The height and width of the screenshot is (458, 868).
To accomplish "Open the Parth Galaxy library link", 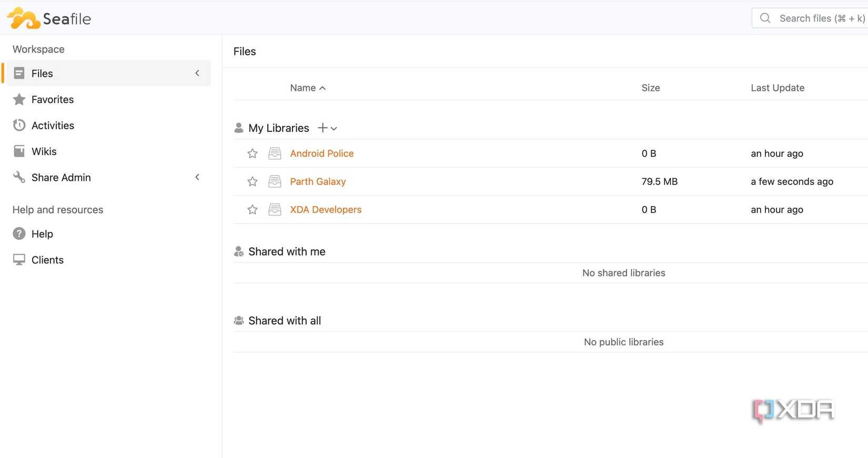I will (x=318, y=181).
